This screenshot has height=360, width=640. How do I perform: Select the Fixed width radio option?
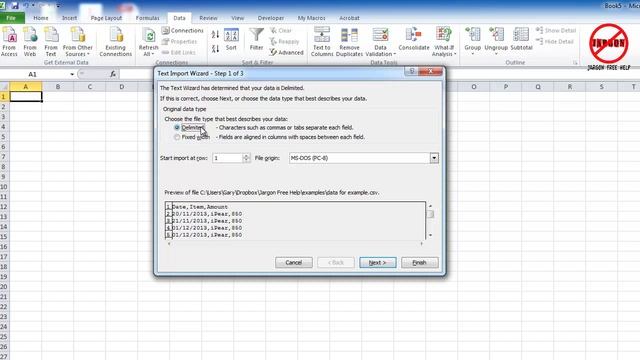(x=177, y=137)
